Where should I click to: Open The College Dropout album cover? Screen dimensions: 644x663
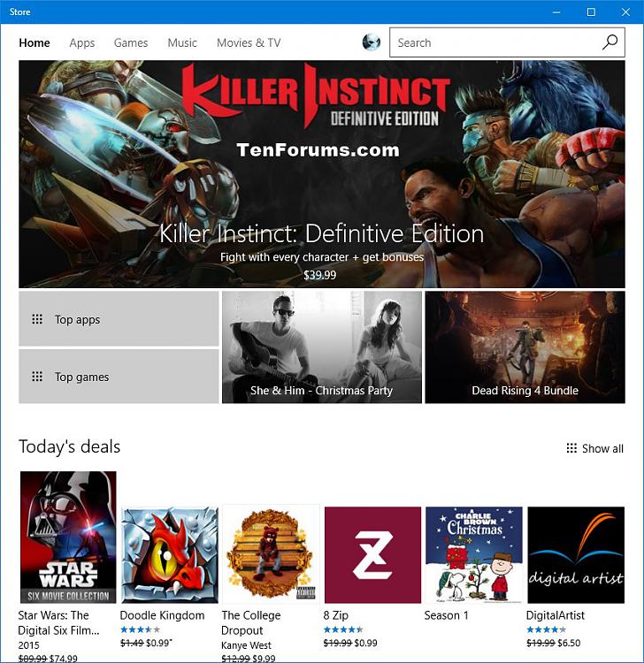point(272,555)
